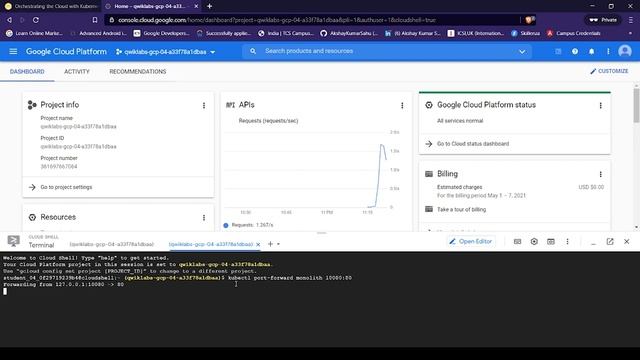
Task: Click the Google Cloud Platform logo text
Action: [66, 51]
